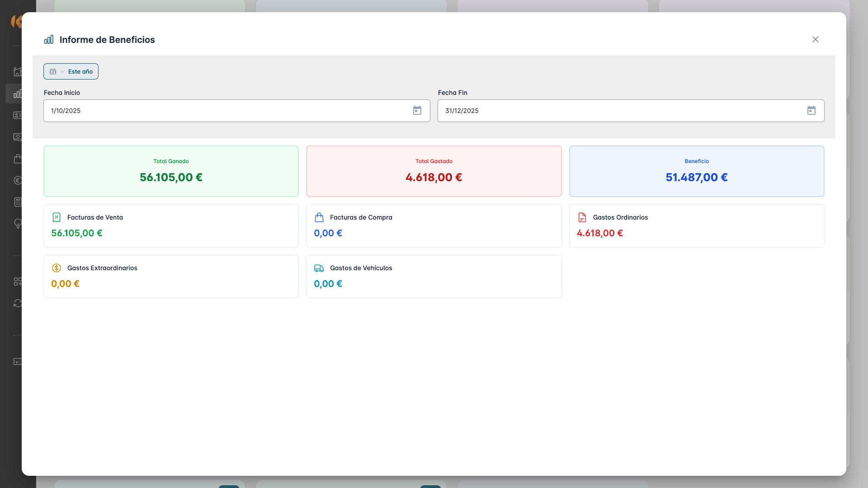The width and height of the screenshot is (868, 488).
Task: Open the Fecha Fin calendar picker icon
Action: [x=811, y=111]
